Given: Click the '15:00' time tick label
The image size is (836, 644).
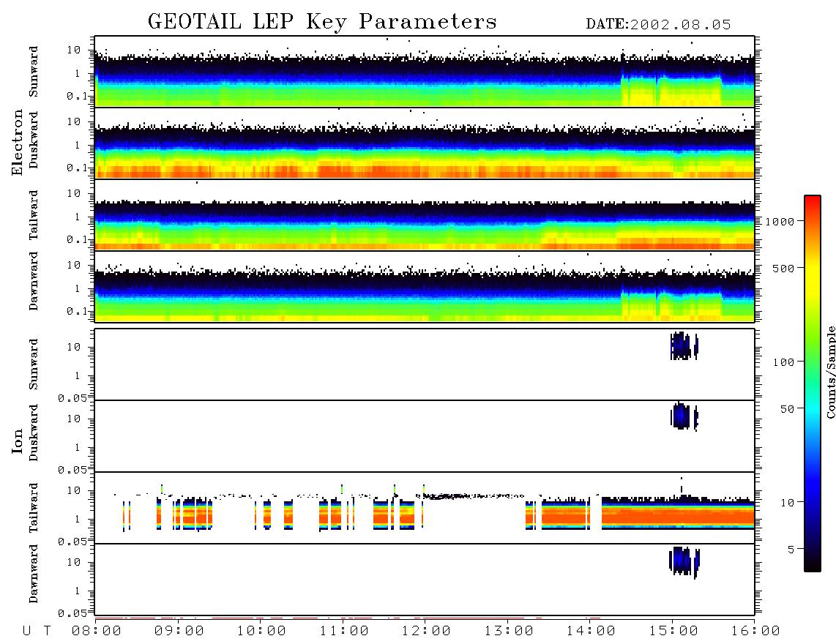Looking at the screenshot, I should click(673, 632).
